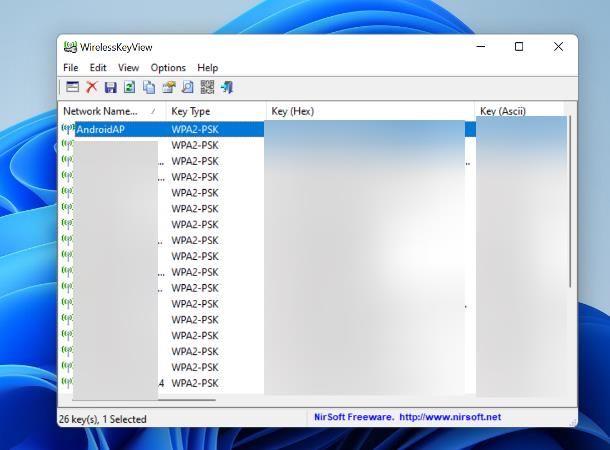Open the Help menu
The width and height of the screenshot is (610, 450).
point(207,68)
